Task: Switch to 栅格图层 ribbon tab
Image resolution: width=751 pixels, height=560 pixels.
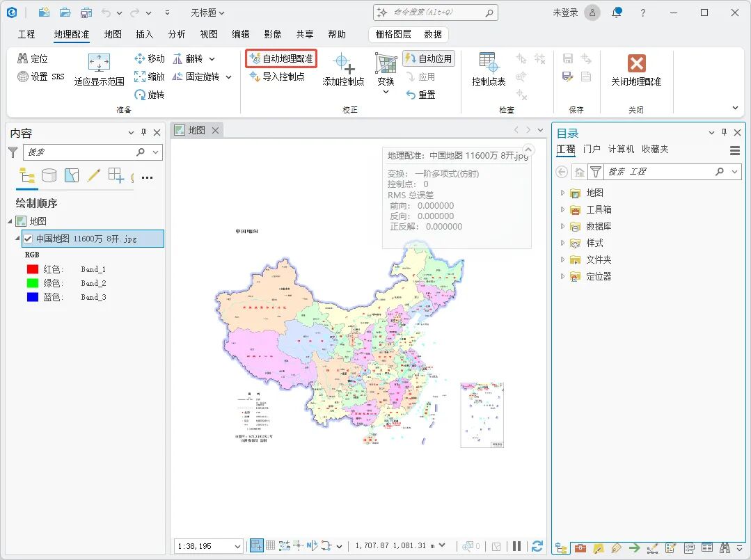Action: pos(393,35)
